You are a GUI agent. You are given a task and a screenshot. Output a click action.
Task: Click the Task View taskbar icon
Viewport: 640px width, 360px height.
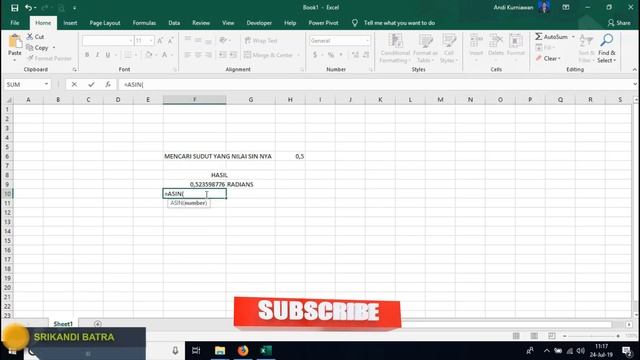(x=196, y=351)
